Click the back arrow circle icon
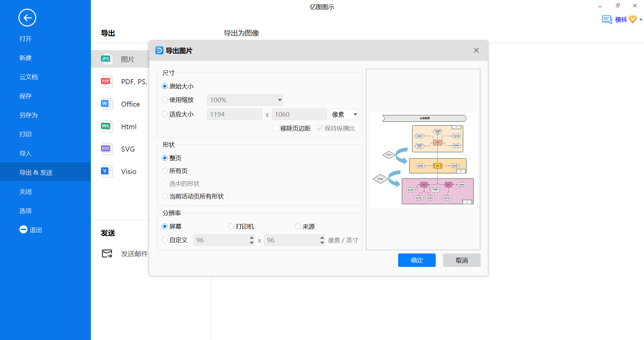 [x=27, y=18]
